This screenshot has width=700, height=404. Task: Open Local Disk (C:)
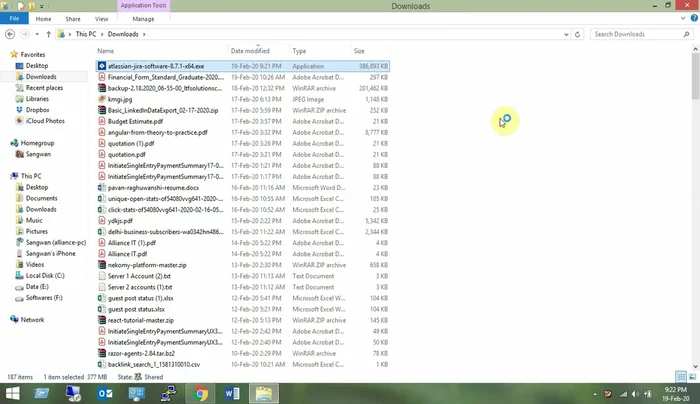pyautogui.click(x=45, y=275)
